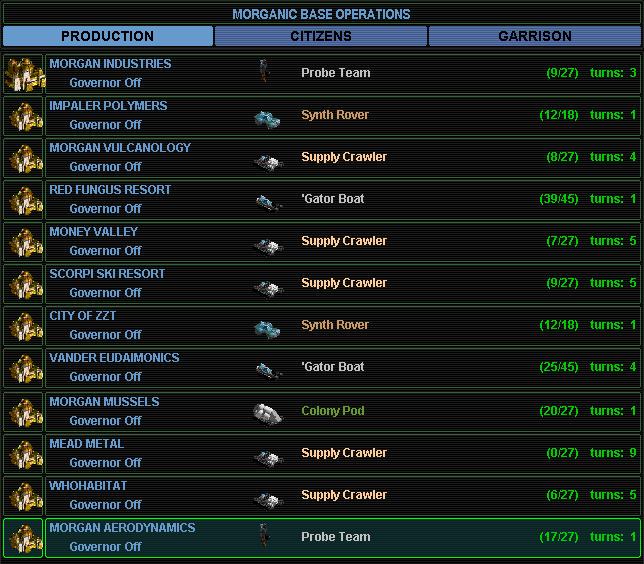Click the (39/45) progress for Red Fungus Resort
Viewport: 644px width, 564px height.
point(556,199)
